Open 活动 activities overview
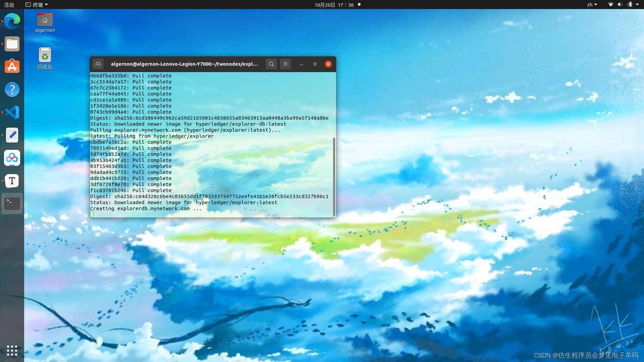This screenshot has width=644, height=362. click(9, 5)
